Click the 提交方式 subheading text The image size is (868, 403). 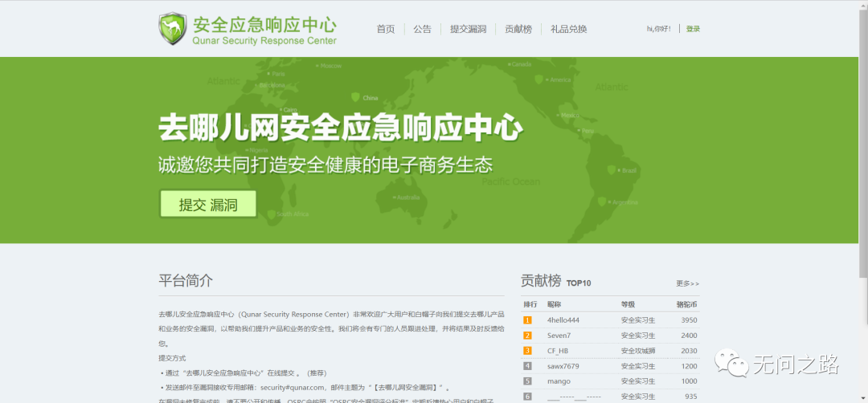tap(172, 358)
